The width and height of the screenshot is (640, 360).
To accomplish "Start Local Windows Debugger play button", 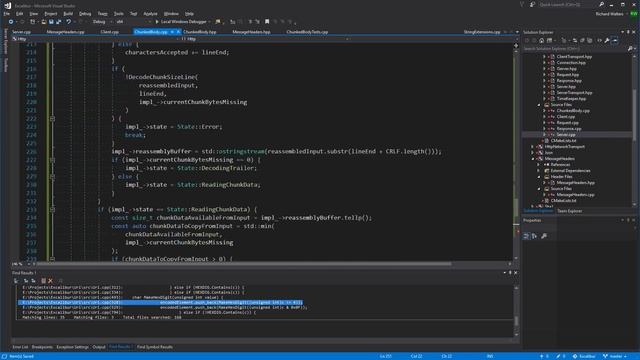I will point(157,22).
